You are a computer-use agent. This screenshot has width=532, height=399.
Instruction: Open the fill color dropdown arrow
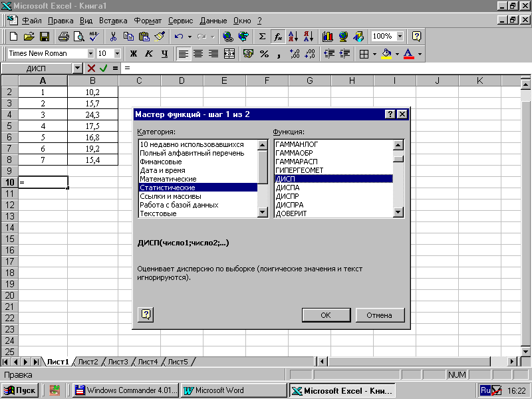click(397, 54)
